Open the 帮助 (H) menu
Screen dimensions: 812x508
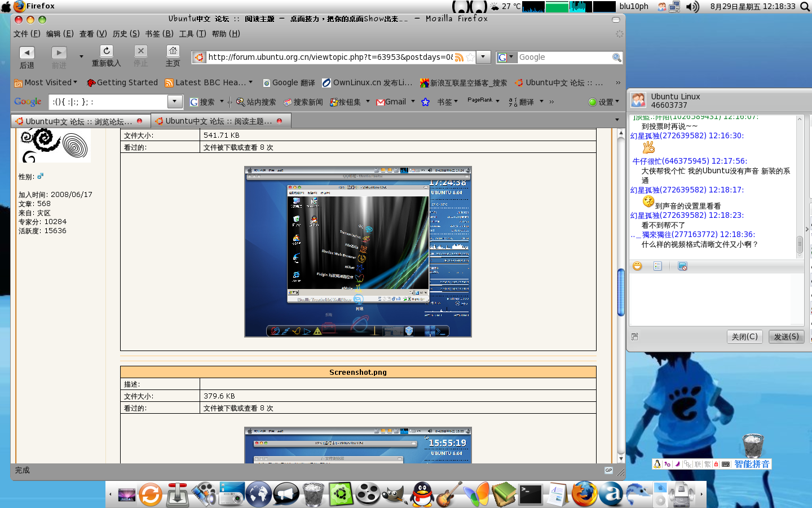pyautogui.click(x=226, y=33)
